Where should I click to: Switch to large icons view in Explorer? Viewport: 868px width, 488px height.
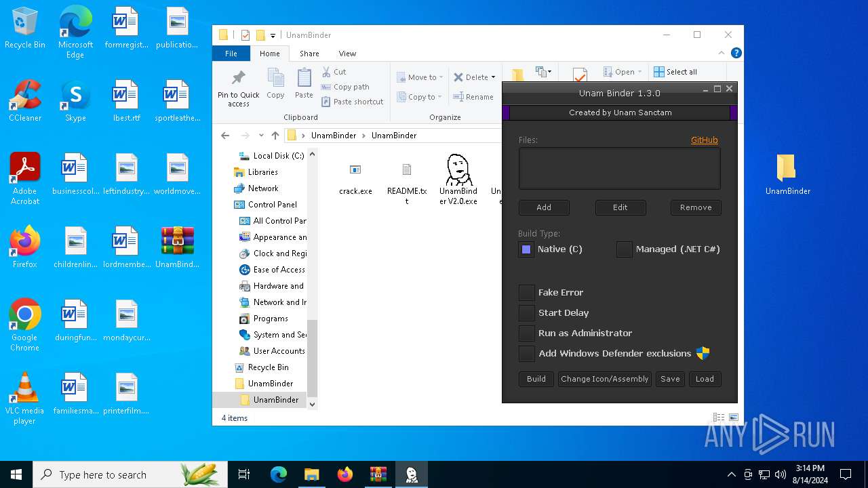point(734,418)
